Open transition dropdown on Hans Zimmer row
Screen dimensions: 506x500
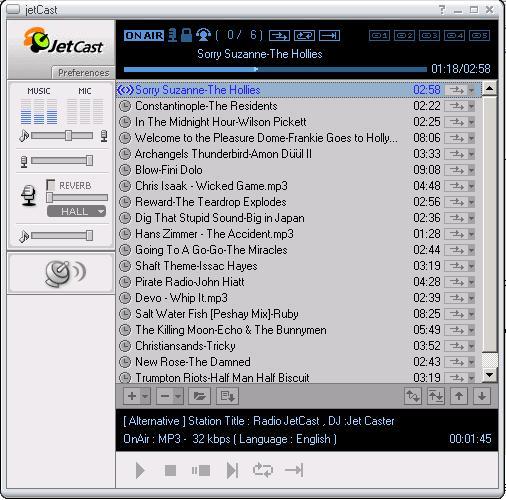coord(471,234)
